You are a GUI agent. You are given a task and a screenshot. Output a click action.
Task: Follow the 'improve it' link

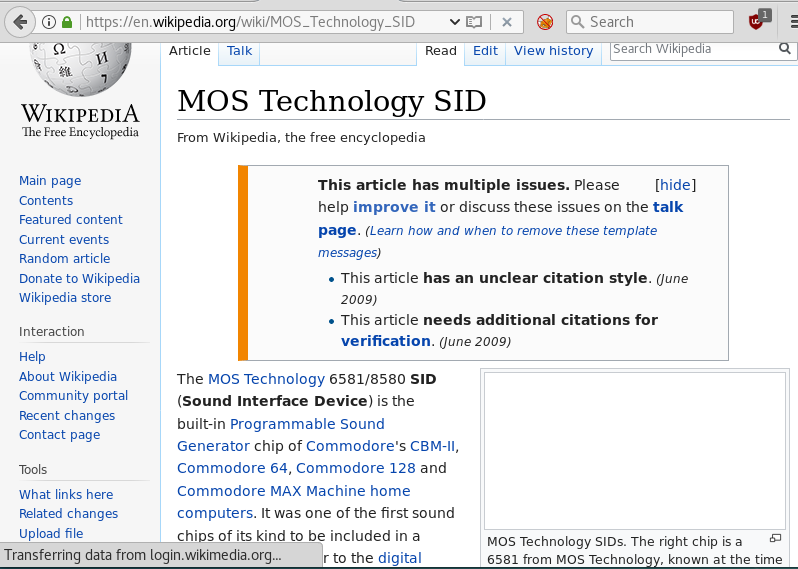[x=394, y=207]
